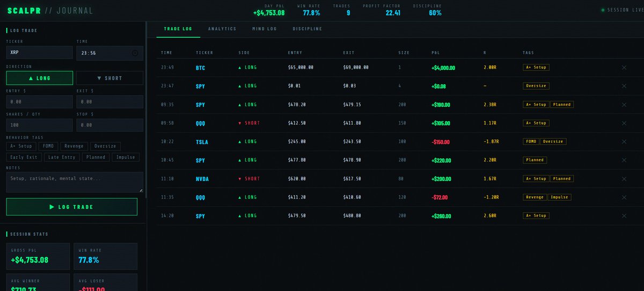Click the 2.60R value
The width and height of the screenshot is (644, 291).
click(x=489, y=216)
